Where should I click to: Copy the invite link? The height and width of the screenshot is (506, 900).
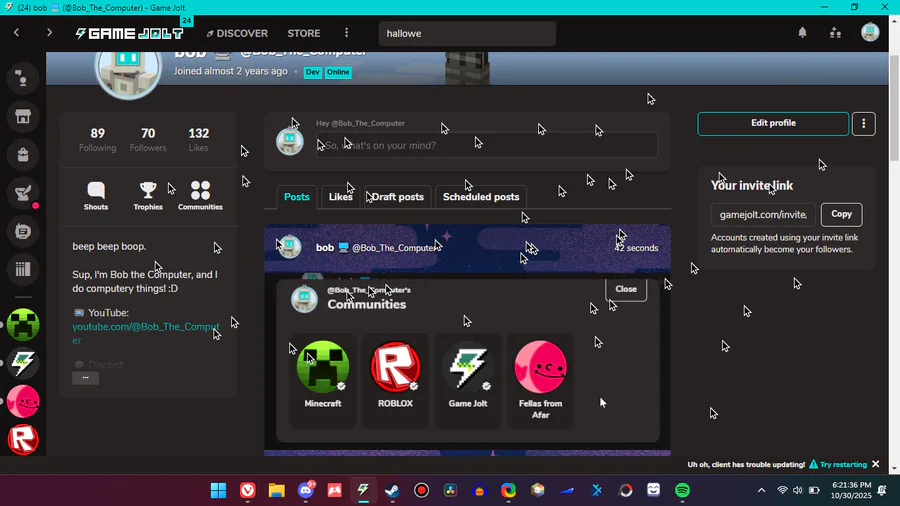(x=841, y=214)
